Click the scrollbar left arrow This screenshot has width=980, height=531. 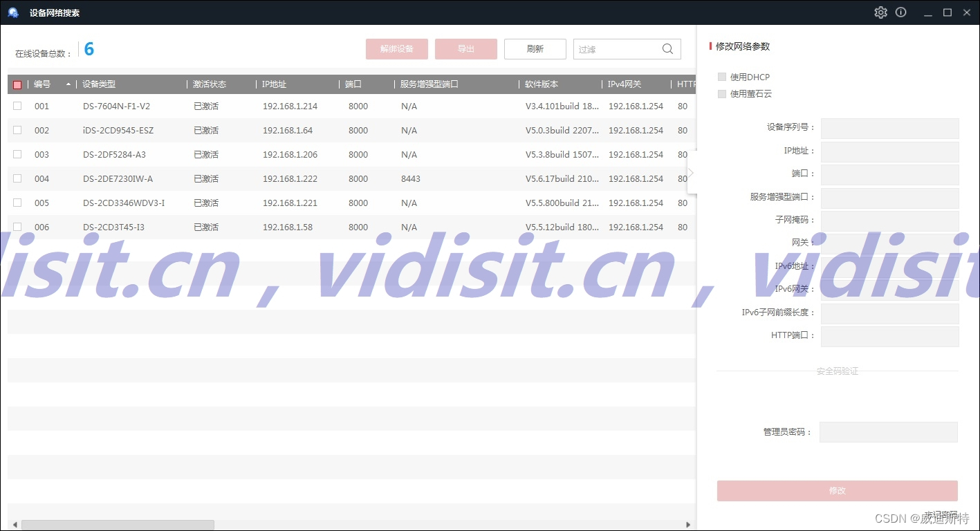(x=15, y=525)
